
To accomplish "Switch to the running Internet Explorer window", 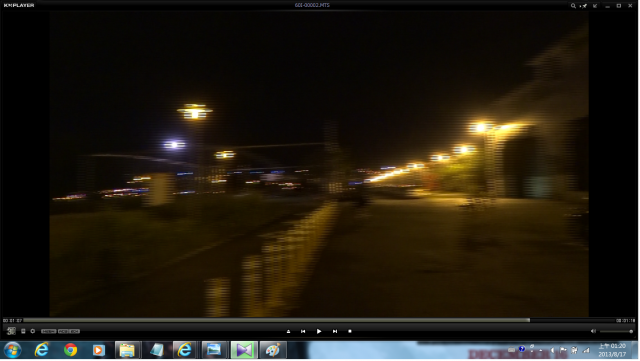I will pos(185,350).
